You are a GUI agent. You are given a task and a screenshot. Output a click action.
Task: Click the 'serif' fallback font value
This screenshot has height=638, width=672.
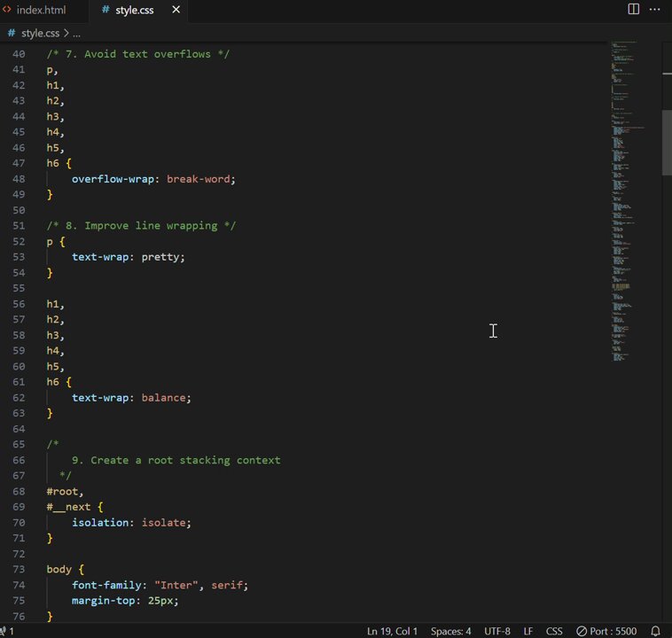227,585
